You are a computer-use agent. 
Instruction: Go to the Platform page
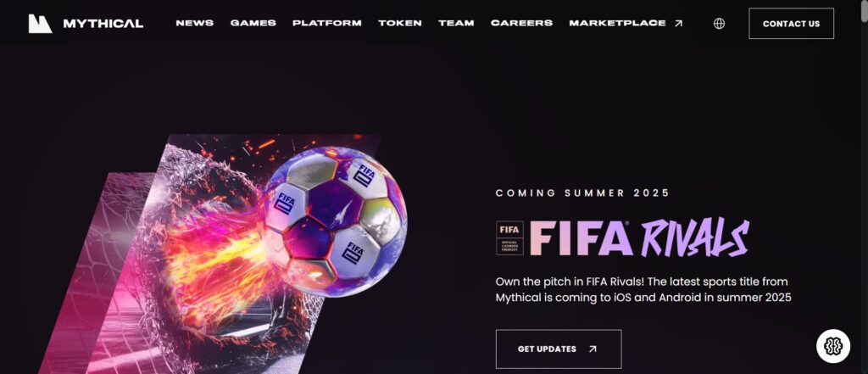pos(327,23)
